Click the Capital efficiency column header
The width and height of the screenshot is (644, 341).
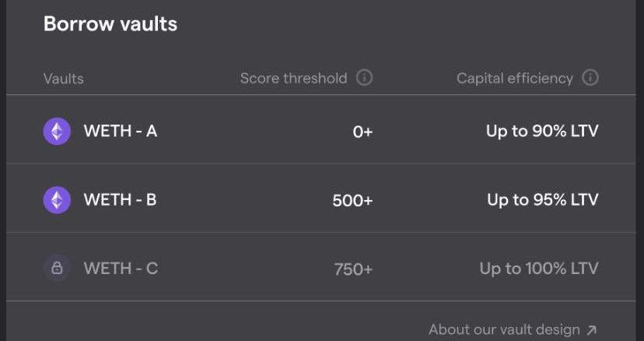coord(515,79)
